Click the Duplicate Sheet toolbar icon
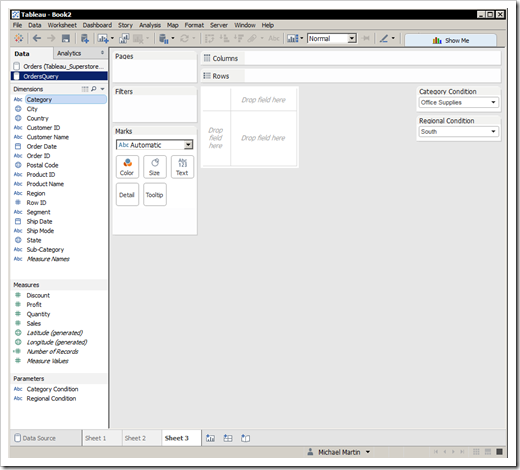Viewport: 520px width, 470px height. click(124, 39)
